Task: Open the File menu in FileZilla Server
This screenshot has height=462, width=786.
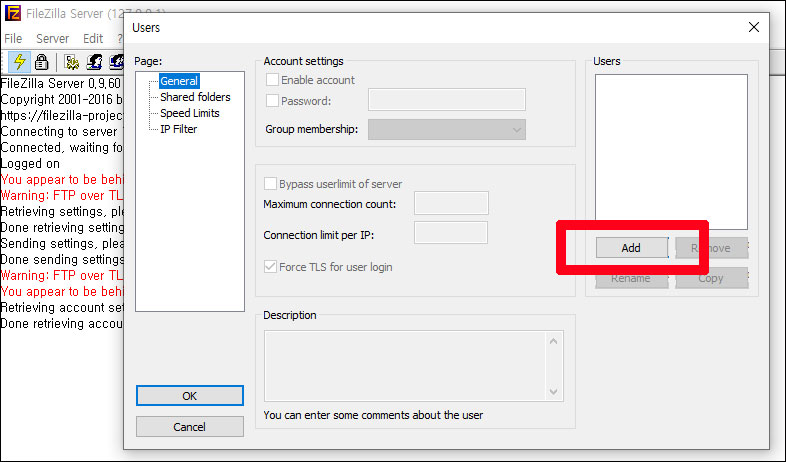Action: pos(13,39)
